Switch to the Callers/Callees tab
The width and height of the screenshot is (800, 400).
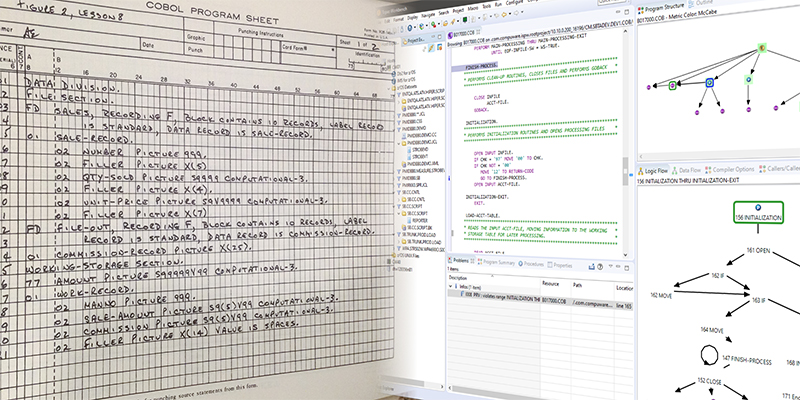point(779,168)
